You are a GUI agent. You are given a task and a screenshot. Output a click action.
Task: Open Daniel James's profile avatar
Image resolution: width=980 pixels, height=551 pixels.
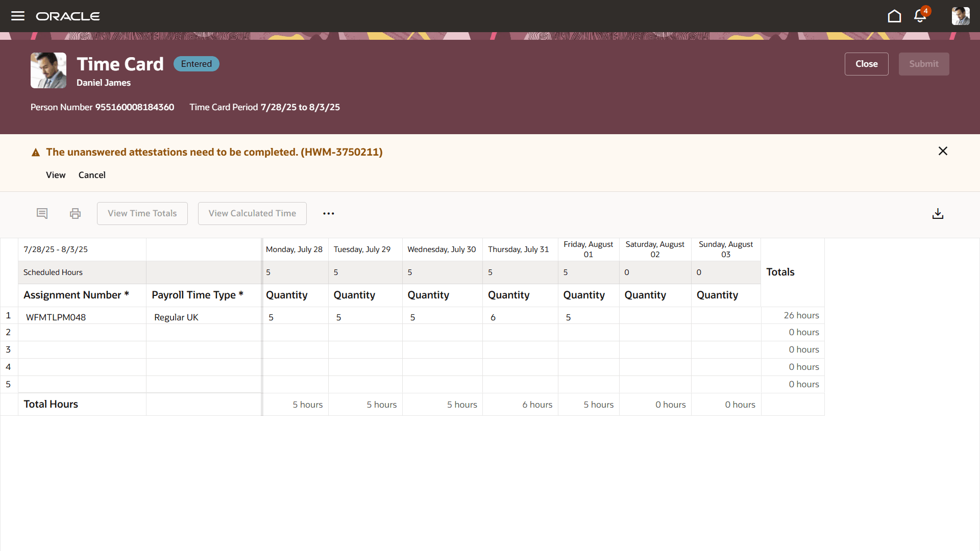961,16
